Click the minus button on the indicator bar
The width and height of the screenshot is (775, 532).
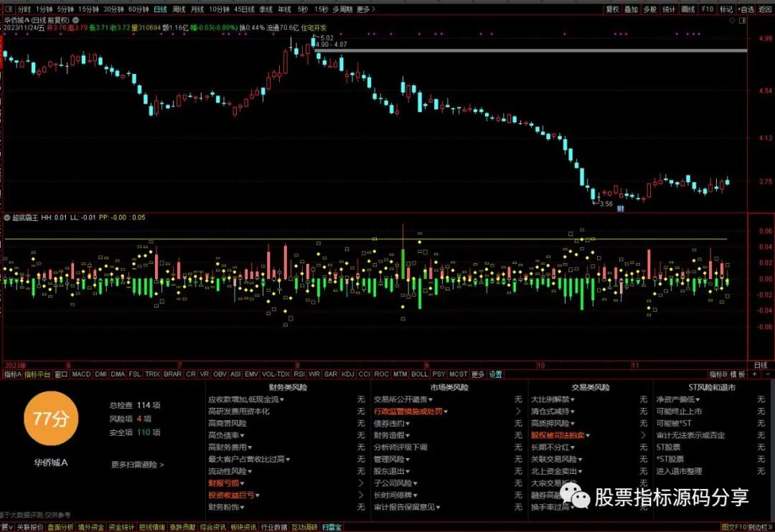pos(767,374)
